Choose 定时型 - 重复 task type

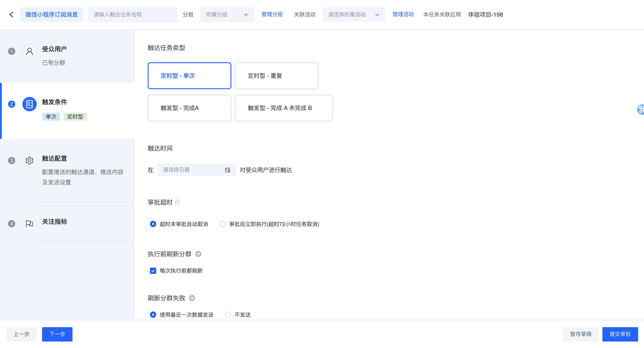277,75
